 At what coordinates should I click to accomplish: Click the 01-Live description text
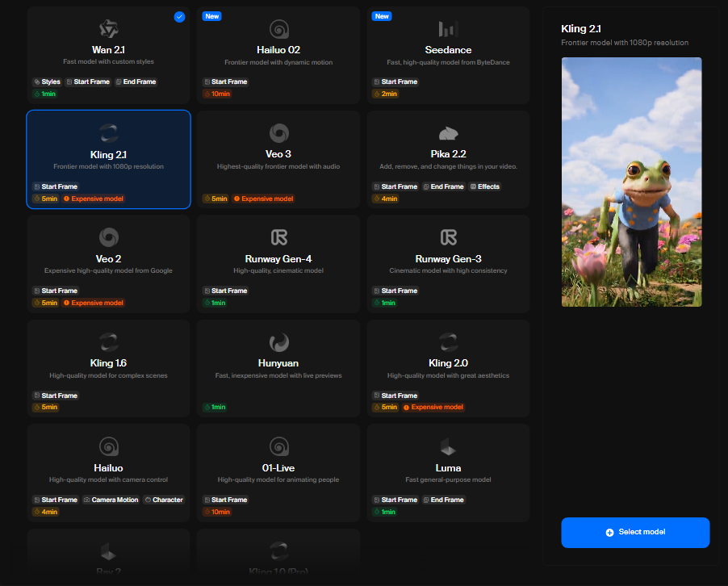278,479
